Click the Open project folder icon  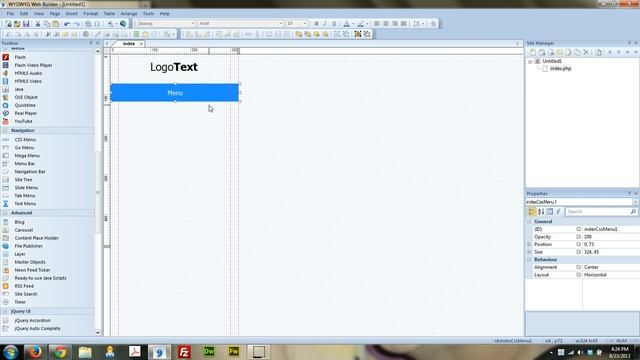click(17, 24)
